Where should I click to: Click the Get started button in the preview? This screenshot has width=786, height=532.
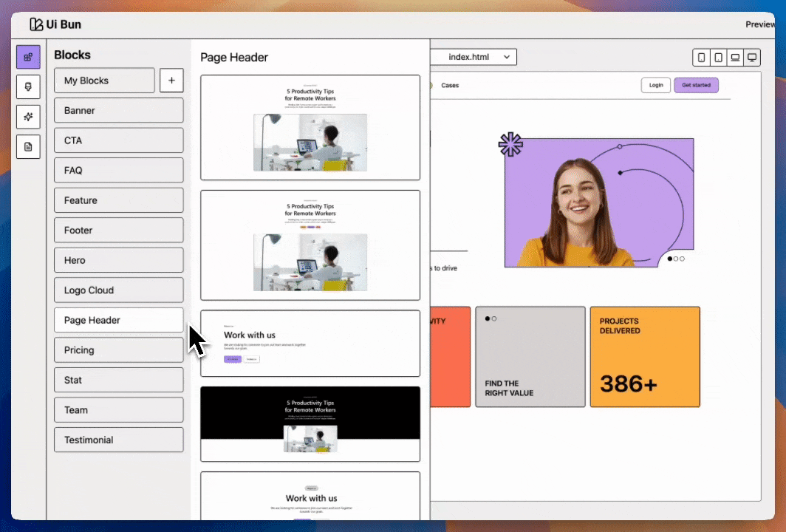click(696, 85)
